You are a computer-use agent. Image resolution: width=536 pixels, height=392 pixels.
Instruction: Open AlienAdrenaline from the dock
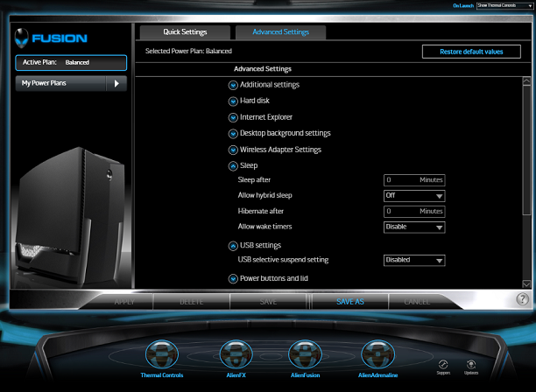377,354
